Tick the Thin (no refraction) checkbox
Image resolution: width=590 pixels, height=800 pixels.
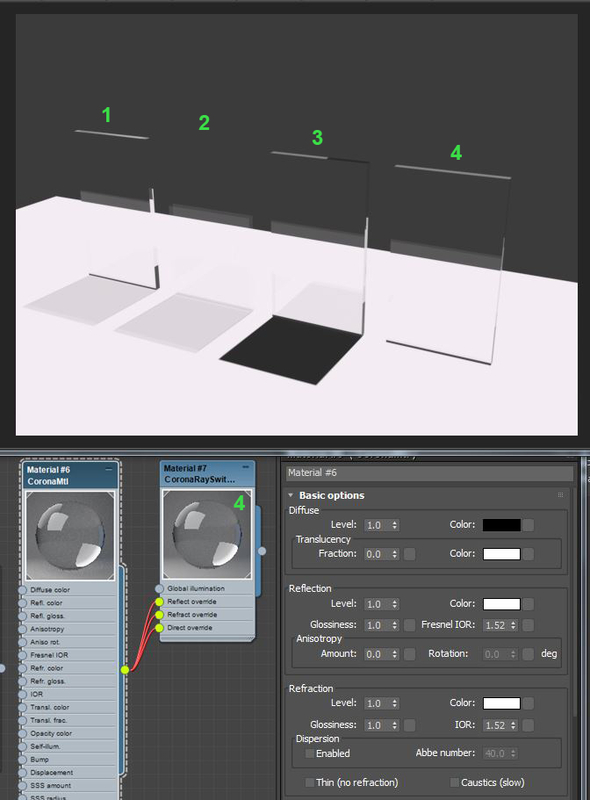(x=309, y=783)
